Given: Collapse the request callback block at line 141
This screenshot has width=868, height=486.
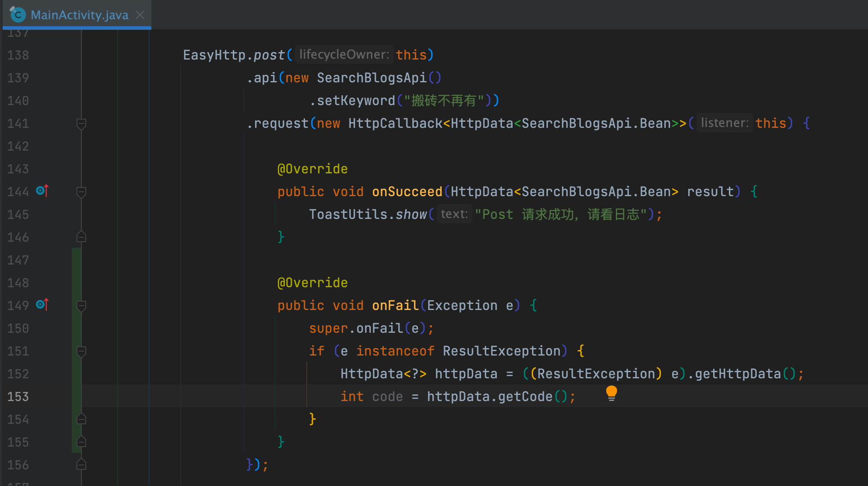Looking at the screenshot, I should pos(81,124).
